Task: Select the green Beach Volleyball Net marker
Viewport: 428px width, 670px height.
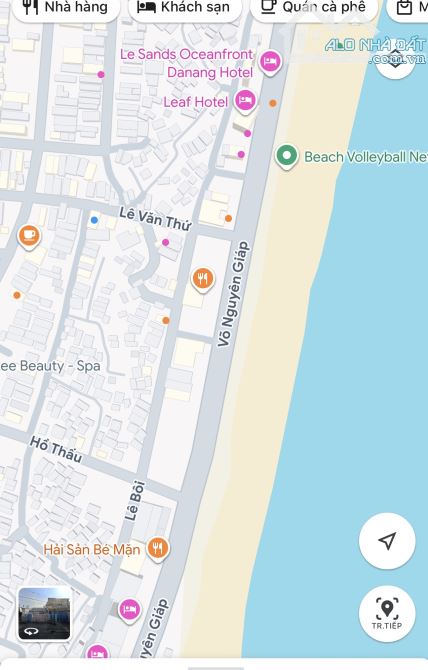Action: coord(286,156)
